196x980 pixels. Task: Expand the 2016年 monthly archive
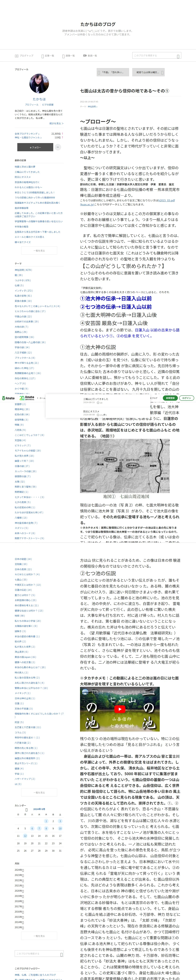pyautogui.click(x=19, y=912)
